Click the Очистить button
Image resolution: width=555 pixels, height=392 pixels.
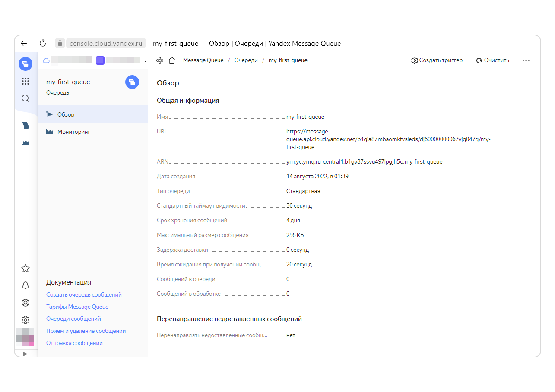pyautogui.click(x=493, y=60)
